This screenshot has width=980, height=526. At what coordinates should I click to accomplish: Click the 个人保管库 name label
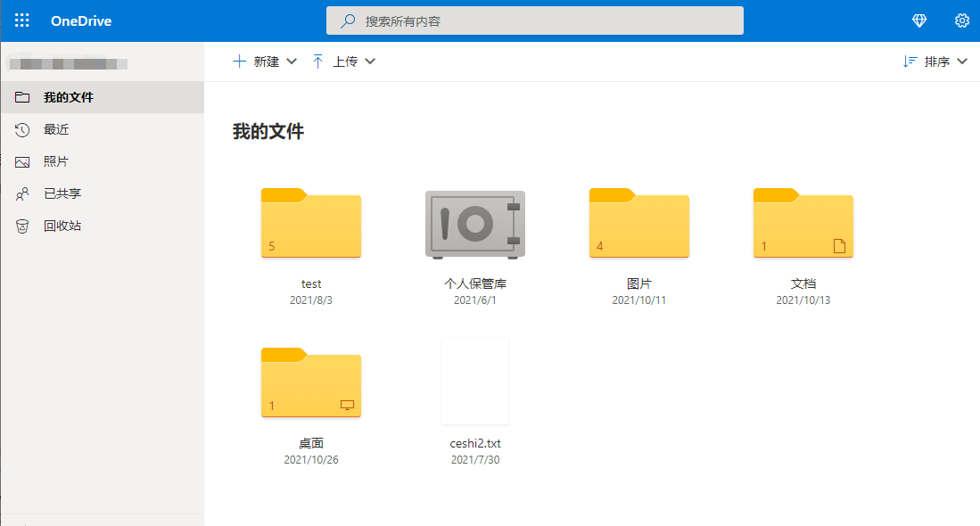[475, 284]
